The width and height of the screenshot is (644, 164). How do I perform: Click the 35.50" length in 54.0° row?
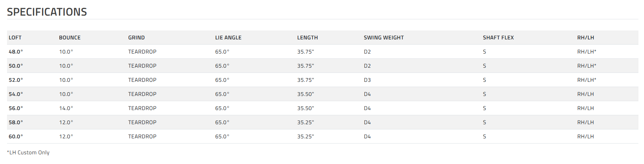pyautogui.click(x=305, y=94)
